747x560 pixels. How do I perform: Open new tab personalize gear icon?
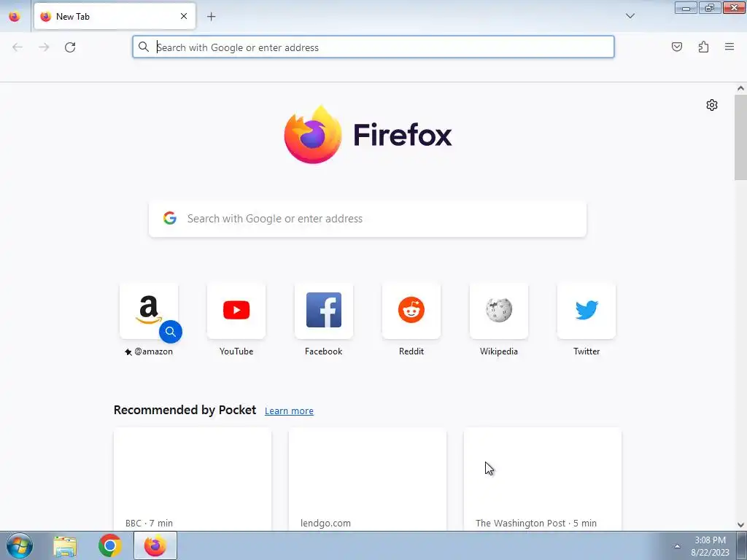click(712, 105)
